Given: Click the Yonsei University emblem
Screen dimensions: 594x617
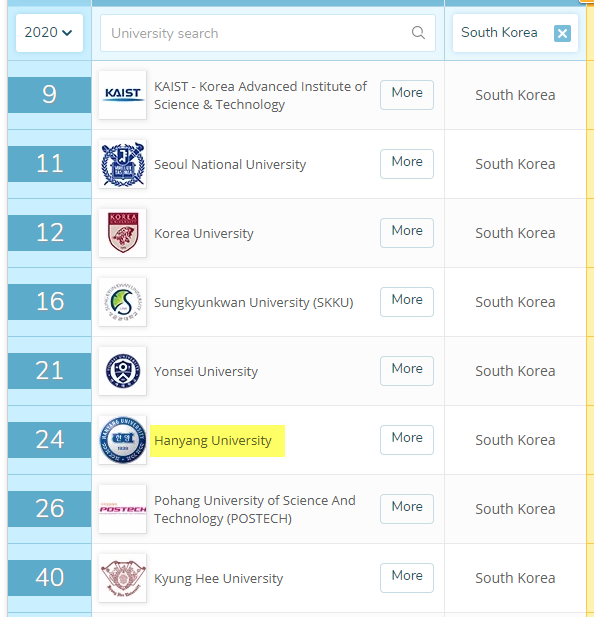Looking at the screenshot, I should click(122, 371).
